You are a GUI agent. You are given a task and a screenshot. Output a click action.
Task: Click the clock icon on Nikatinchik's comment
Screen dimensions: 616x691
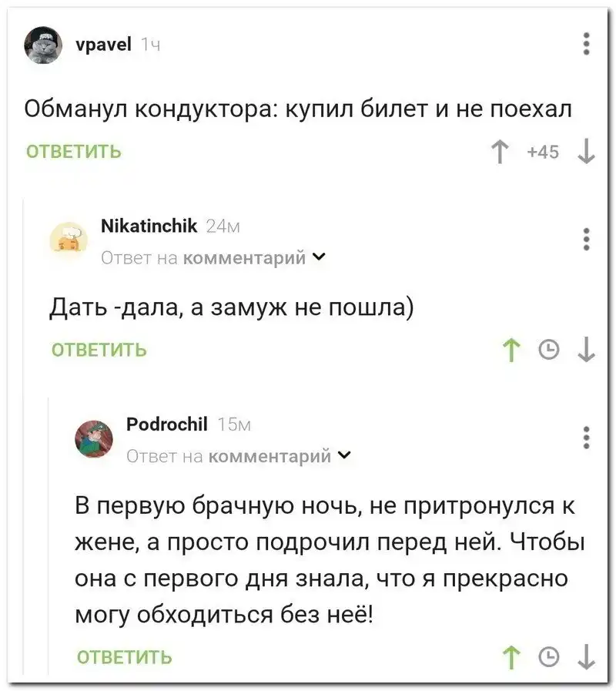pyautogui.click(x=547, y=351)
